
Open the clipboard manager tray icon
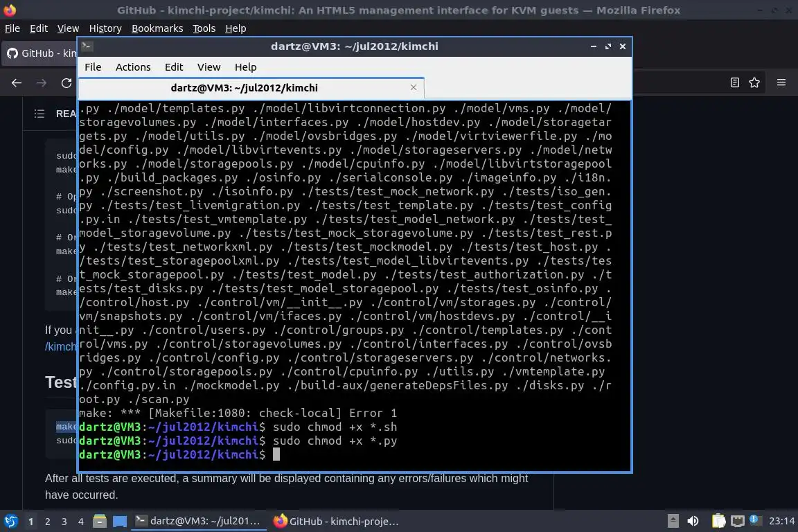(718, 521)
